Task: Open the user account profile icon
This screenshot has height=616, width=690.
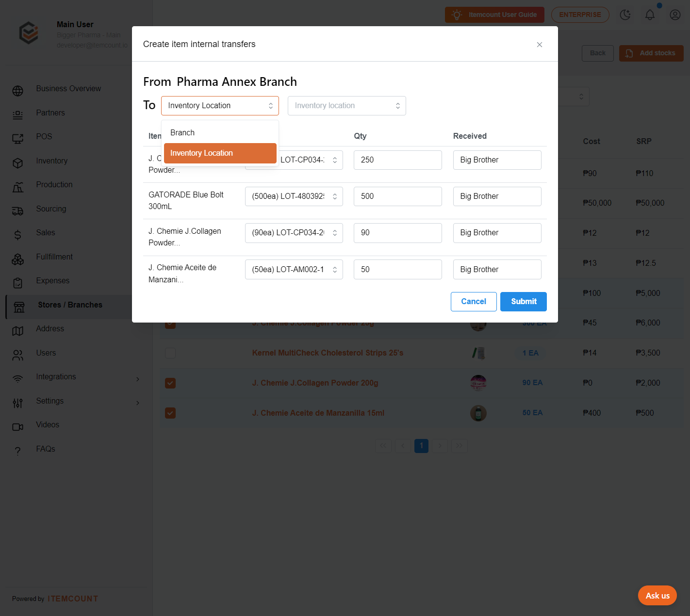Action: [675, 15]
